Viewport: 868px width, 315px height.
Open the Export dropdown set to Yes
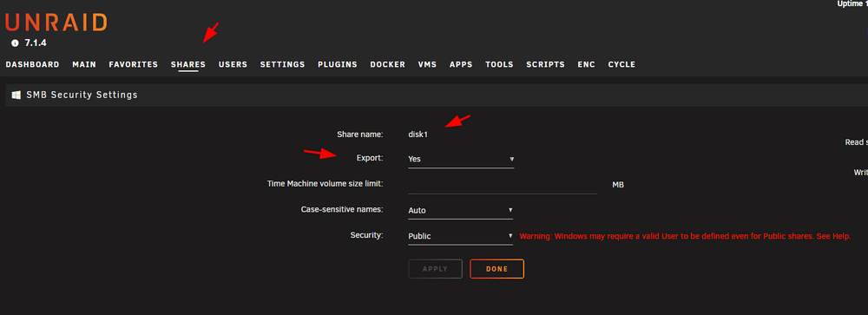461,159
